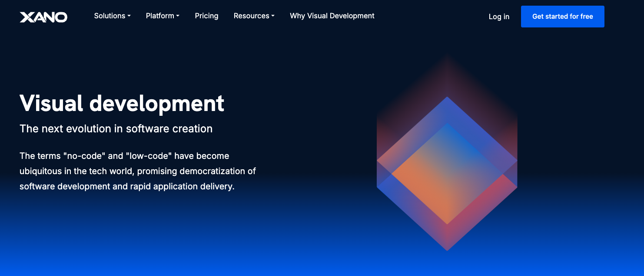Click Get started for free button
This screenshot has height=276, width=644.
(562, 17)
